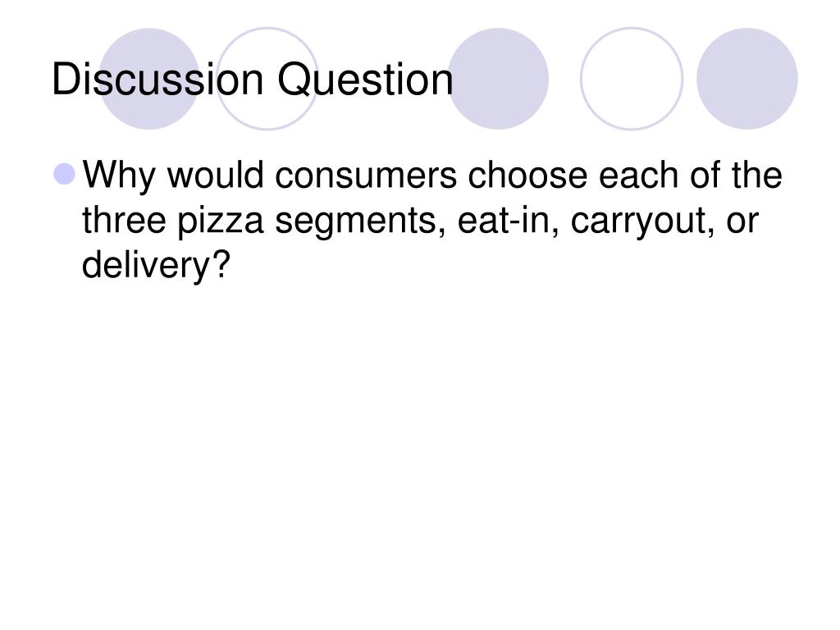Viewport: 840px width, 630px height.
Task: Click the word 'Why' in the bullet
Action: tap(119, 176)
